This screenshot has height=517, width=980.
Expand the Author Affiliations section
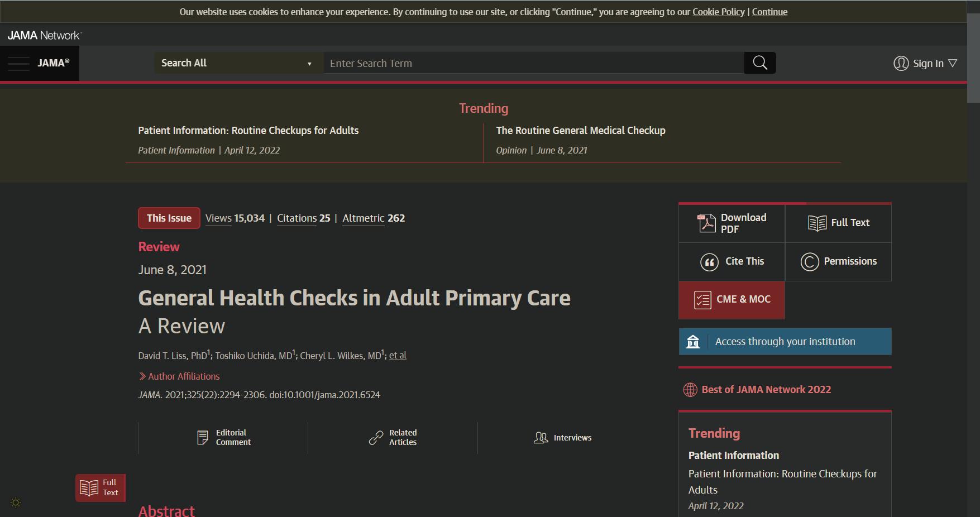tap(179, 376)
